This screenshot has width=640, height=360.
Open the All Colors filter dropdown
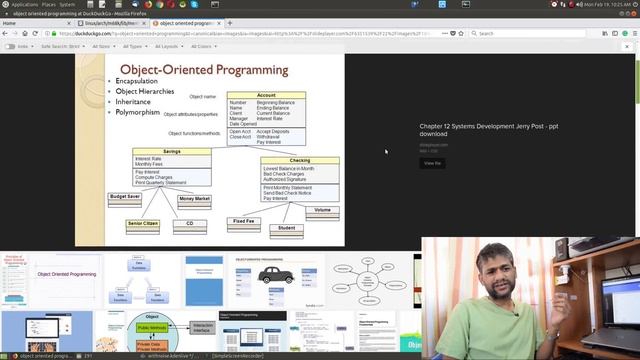point(204,47)
